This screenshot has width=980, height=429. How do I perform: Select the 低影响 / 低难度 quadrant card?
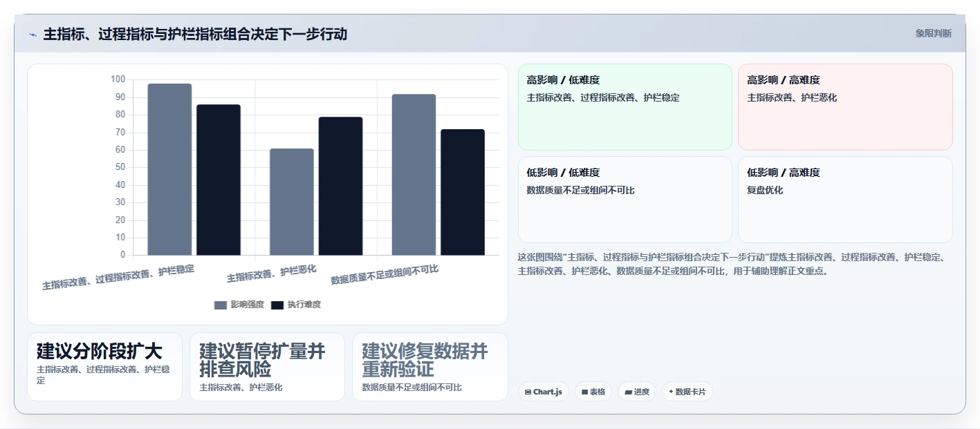tap(625, 200)
